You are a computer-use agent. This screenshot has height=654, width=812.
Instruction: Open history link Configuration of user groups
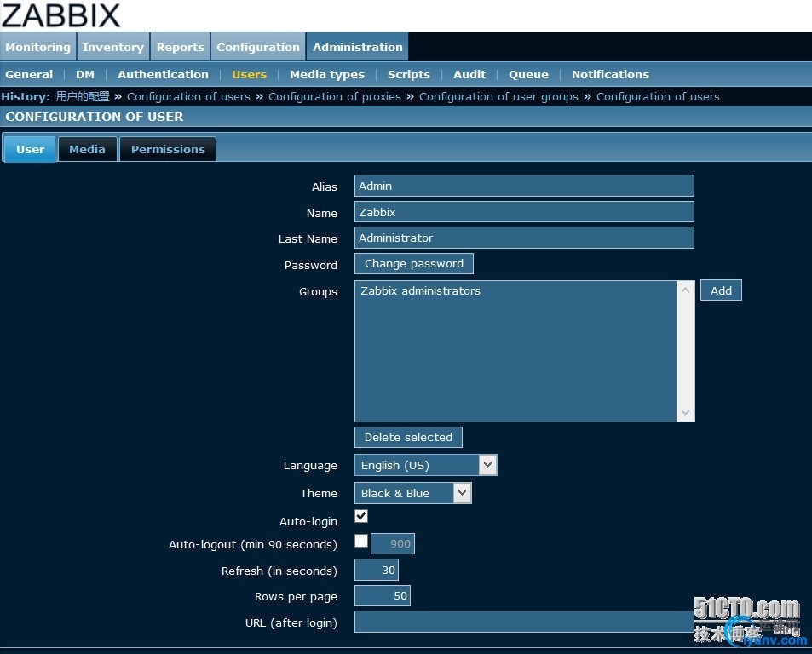[x=498, y=97]
